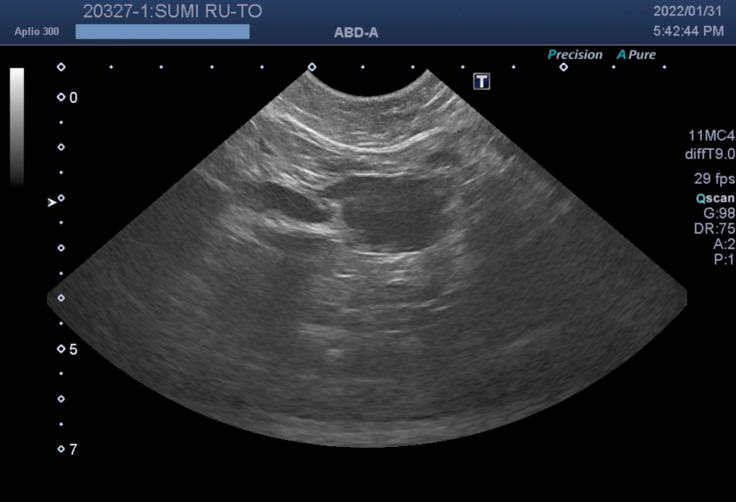Image resolution: width=736 pixels, height=502 pixels.
Task: Click the 29 fps frame rate readout
Action: (709, 179)
